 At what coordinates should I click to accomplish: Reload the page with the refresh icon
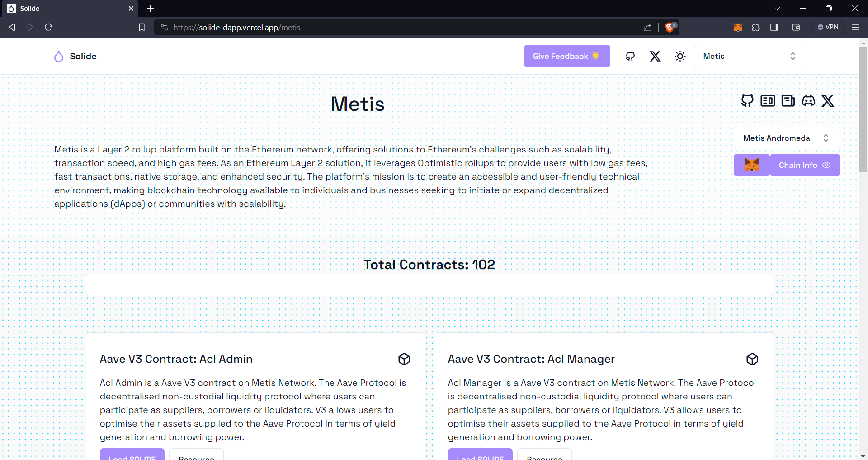48,27
